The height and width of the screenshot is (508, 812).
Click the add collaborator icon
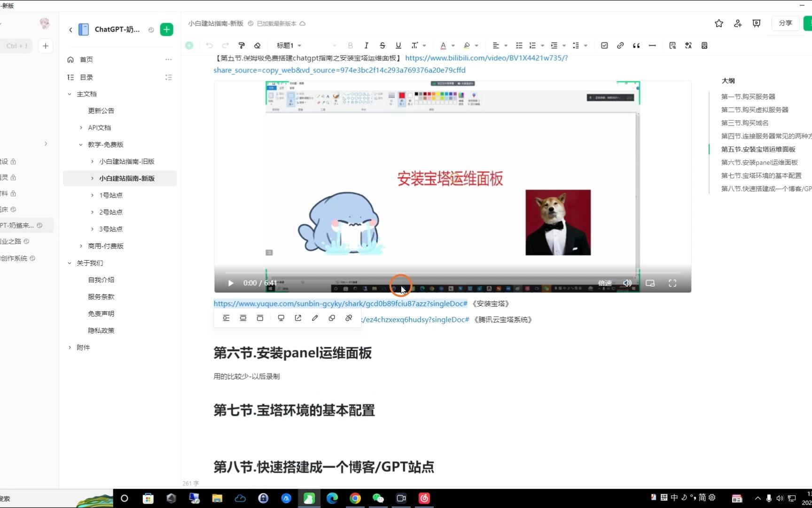tap(738, 24)
